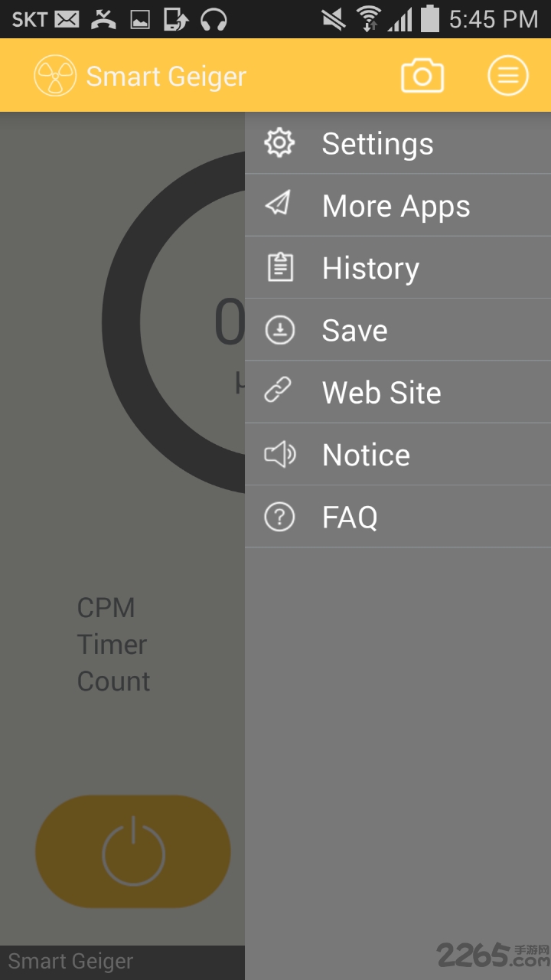Tap the radiation logo icon
Viewport: 551px width, 980px height.
click(x=55, y=76)
